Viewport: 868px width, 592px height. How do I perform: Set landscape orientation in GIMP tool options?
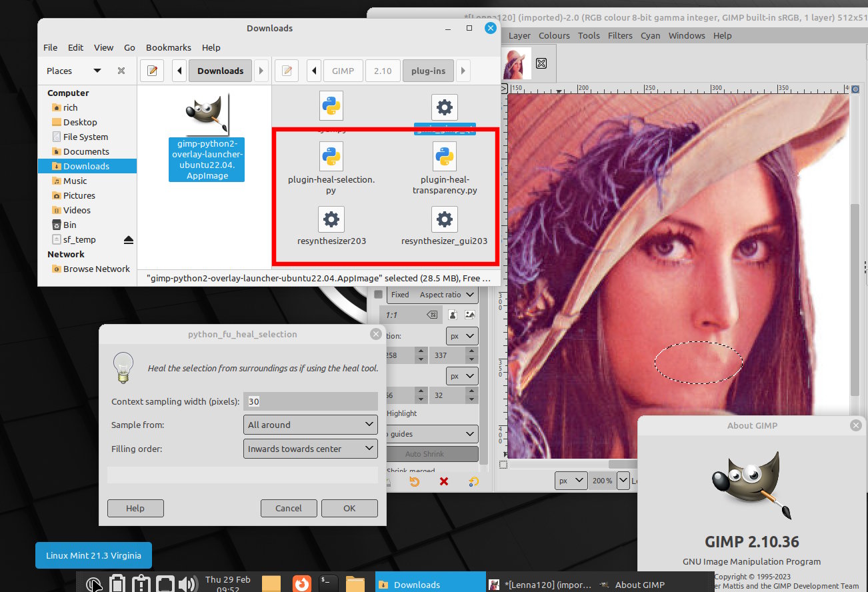(470, 315)
